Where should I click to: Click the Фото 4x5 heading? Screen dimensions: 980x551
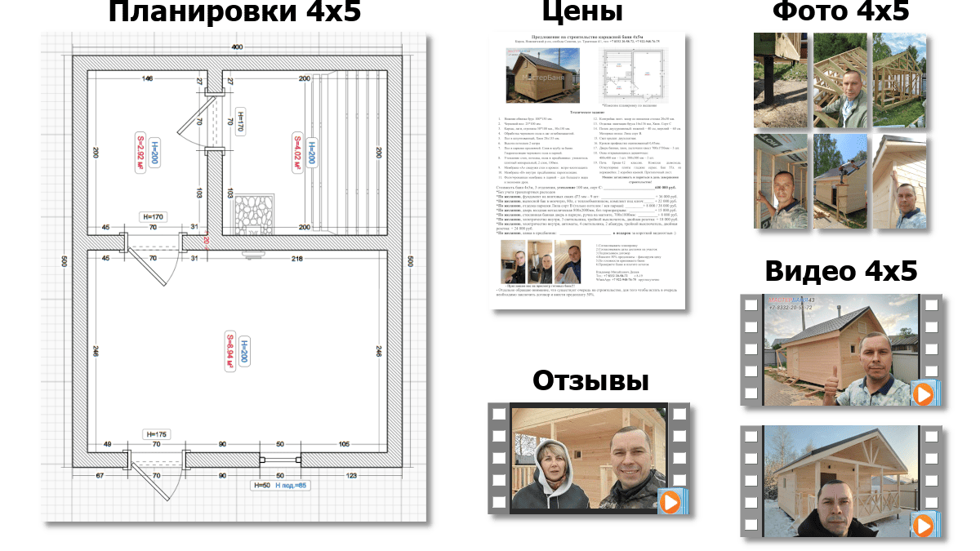[x=840, y=12]
